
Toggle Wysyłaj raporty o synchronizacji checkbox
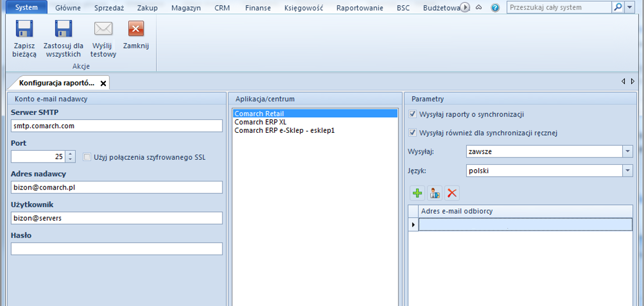(413, 114)
